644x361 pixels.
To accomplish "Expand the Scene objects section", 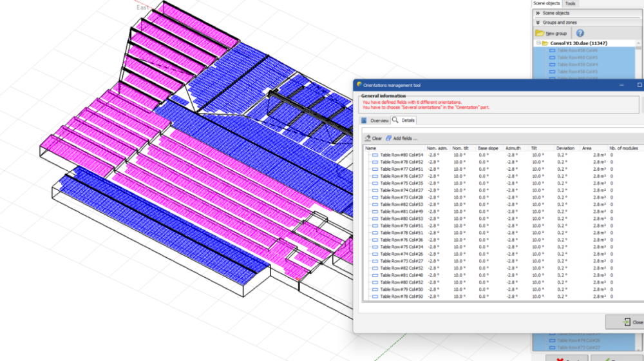I will (537, 13).
